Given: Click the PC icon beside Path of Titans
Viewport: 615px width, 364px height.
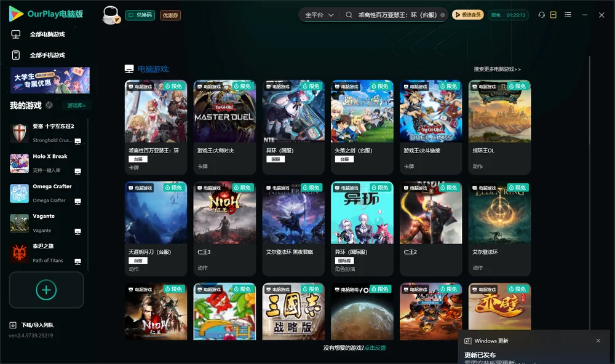Looking at the screenshot, I should pyautogui.click(x=77, y=262).
